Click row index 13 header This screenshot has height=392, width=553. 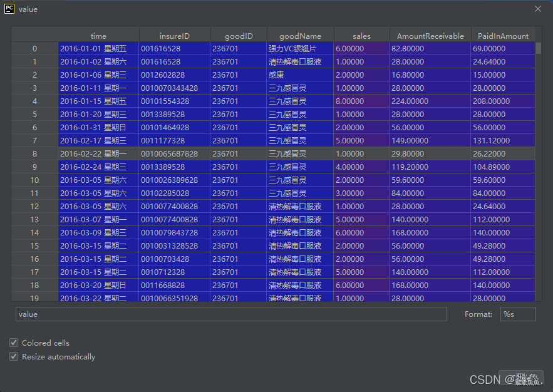34,220
